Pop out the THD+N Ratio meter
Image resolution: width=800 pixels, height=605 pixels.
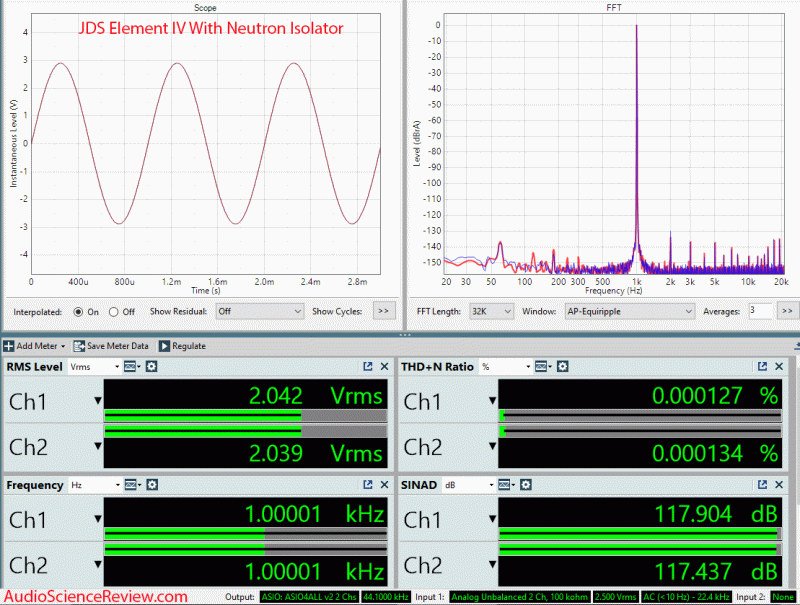coord(762,366)
